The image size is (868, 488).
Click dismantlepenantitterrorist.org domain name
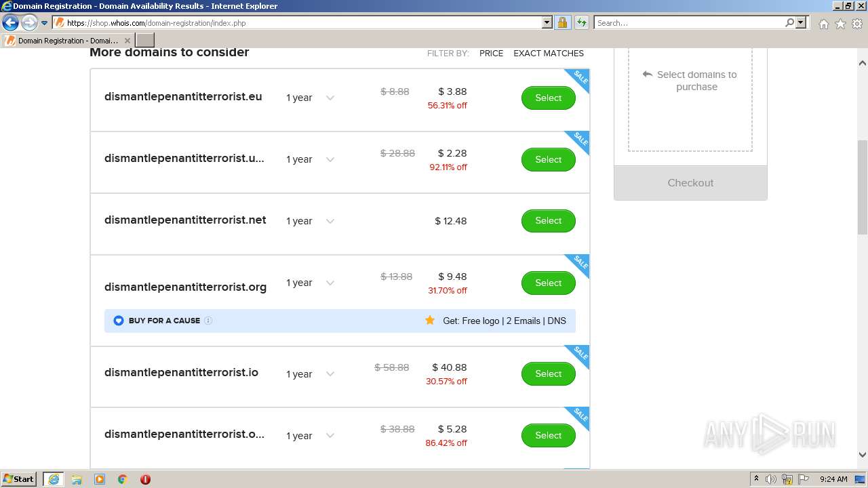click(x=185, y=287)
